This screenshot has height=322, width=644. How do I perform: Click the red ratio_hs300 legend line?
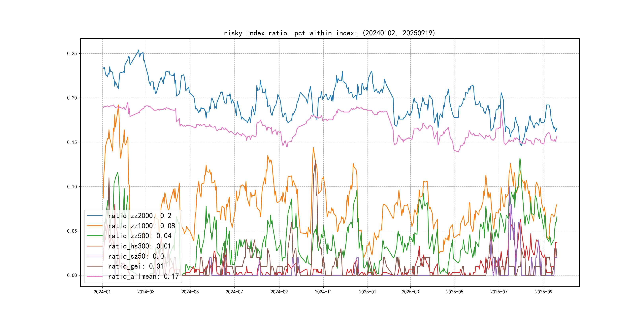click(x=94, y=246)
